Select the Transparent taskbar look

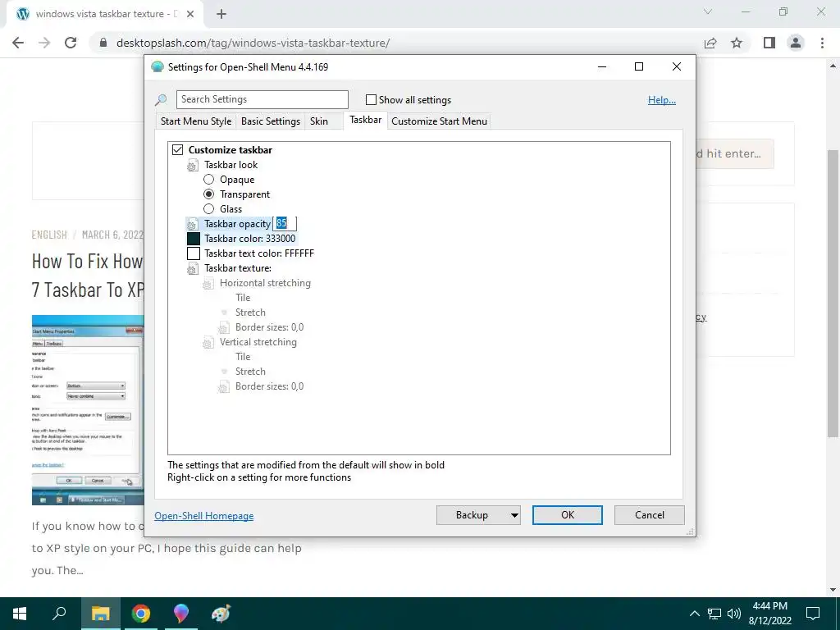pos(209,194)
